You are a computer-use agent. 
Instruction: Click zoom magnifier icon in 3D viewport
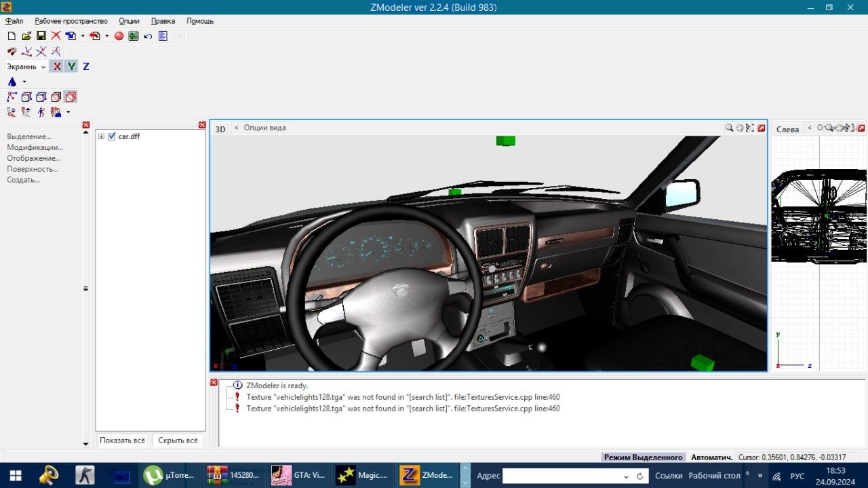(x=729, y=128)
